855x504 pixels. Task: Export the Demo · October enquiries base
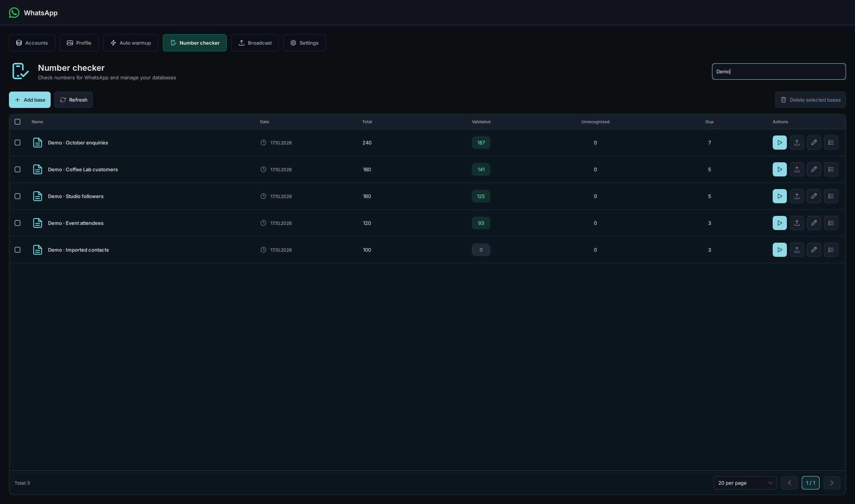pos(797,143)
